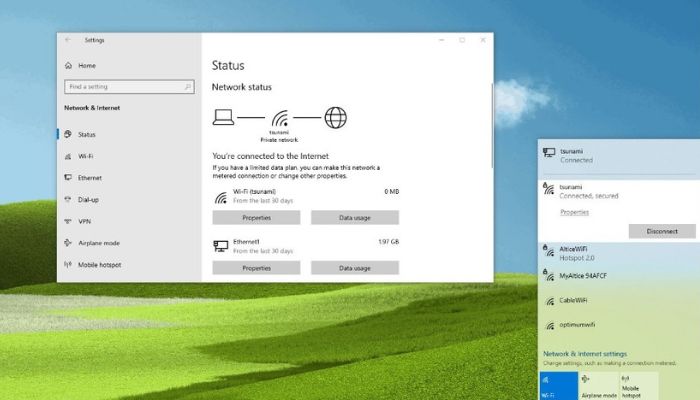Viewport: 700px width, 400px height.
Task: Click the Home house icon
Action: pyautogui.click(x=68, y=66)
